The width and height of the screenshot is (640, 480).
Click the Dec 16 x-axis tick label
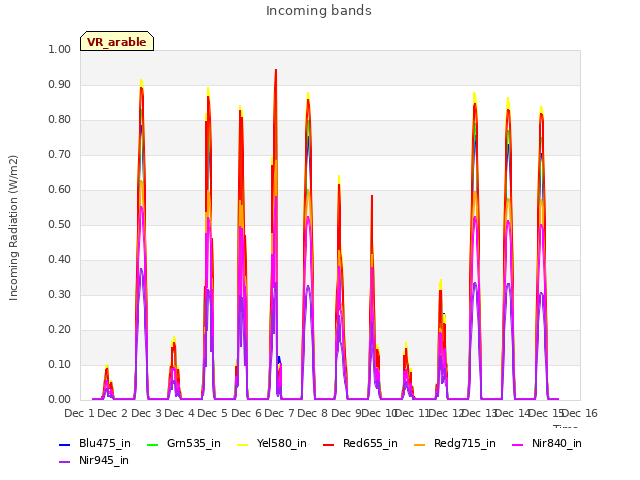(580, 413)
